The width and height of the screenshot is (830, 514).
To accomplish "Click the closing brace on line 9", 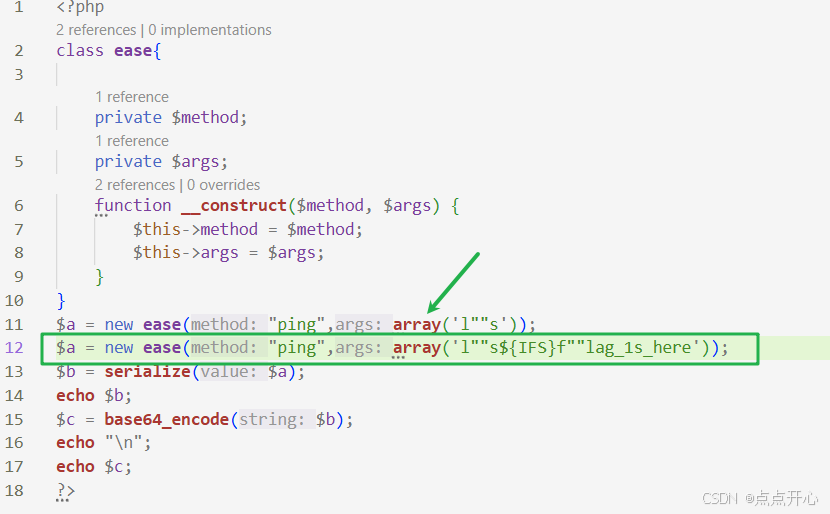I will (x=100, y=277).
